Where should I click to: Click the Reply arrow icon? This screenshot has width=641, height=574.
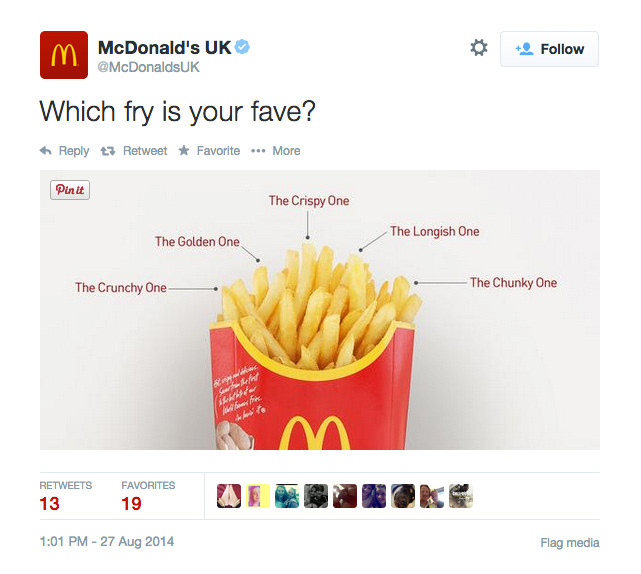(x=46, y=151)
